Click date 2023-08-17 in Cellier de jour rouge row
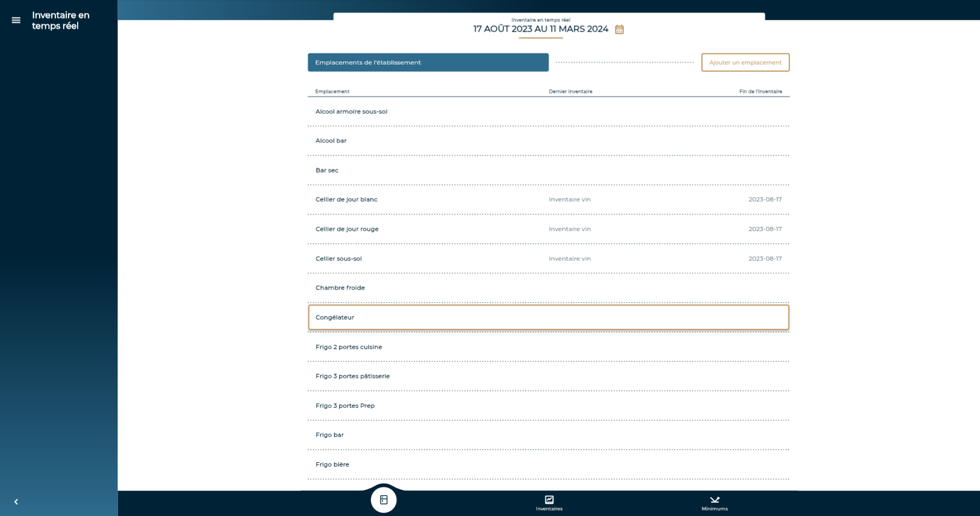The height and width of the screenshot is (516, 980). (765, 229)
